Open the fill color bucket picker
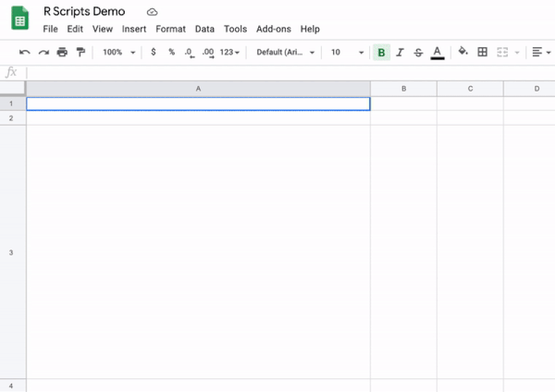 point(463,52)
